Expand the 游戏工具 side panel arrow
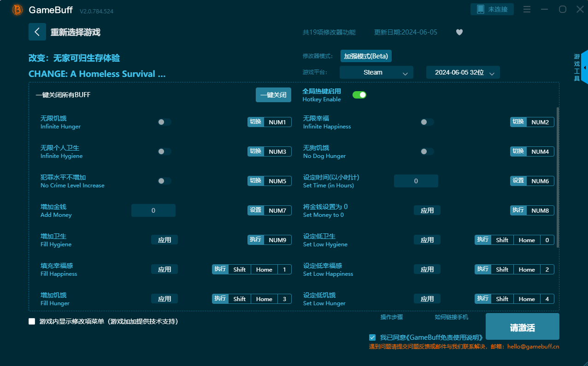588x366 pixels. pyautogui.click(x=584, y=68)
